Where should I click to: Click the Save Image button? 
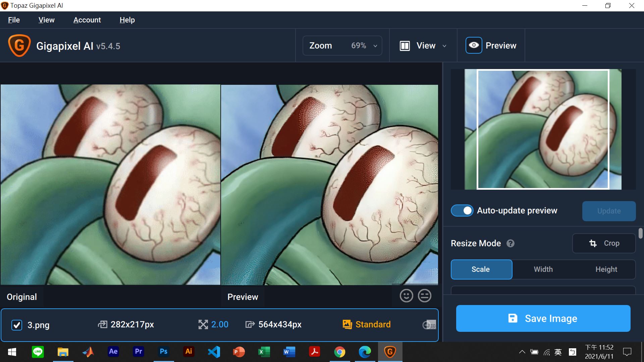tap(543, 318)
